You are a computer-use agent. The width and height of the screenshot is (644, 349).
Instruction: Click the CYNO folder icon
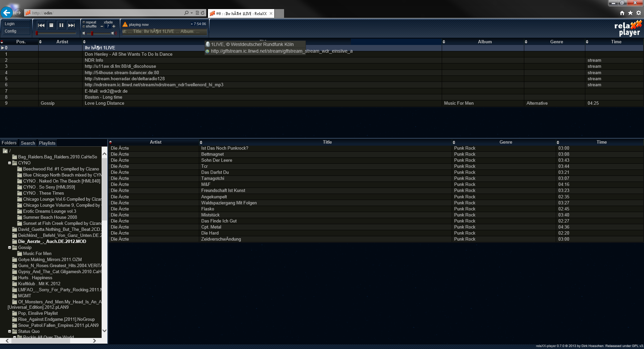15,163
